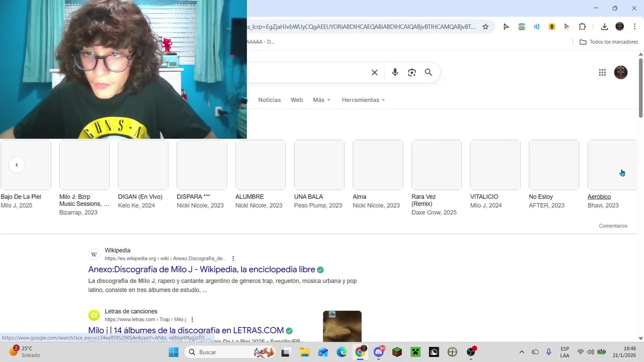Open Outlook from taskbar
This screenshot has height=362, width=644.
point(323,352)
